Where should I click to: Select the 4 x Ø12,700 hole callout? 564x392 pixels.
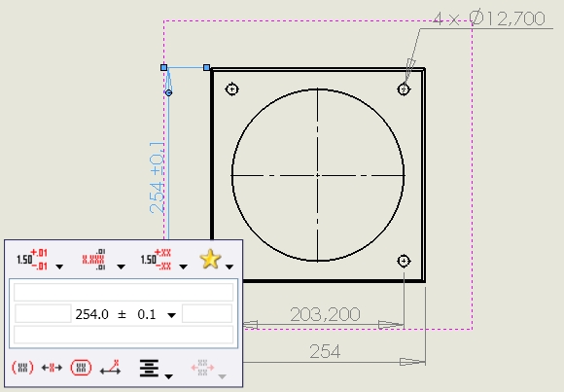489,18
